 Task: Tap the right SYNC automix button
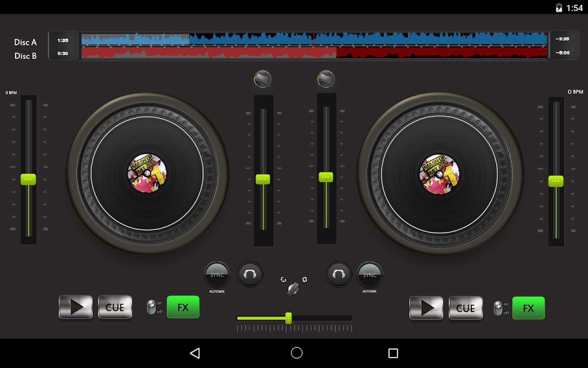[x=370, y=275]
